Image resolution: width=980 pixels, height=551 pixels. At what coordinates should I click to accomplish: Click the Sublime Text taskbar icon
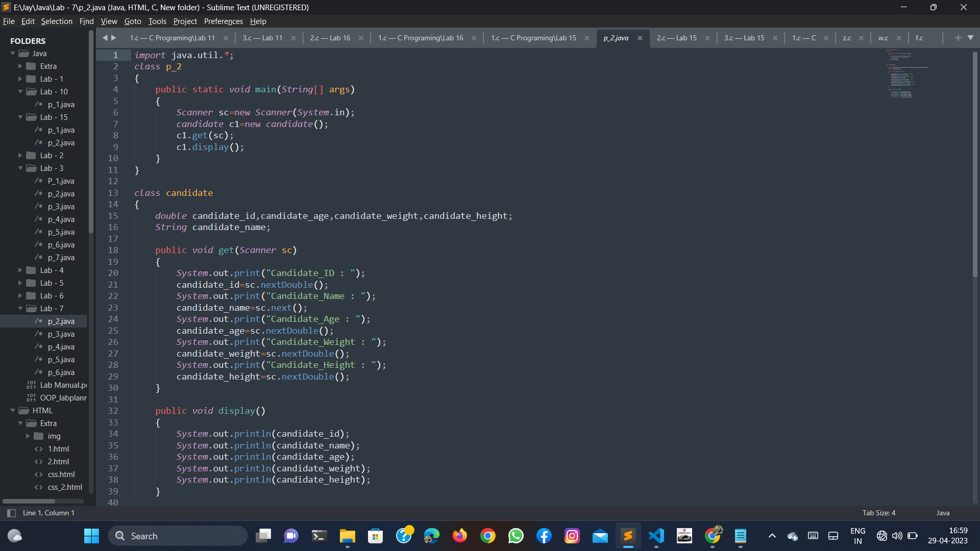click(x=628, y=536)
